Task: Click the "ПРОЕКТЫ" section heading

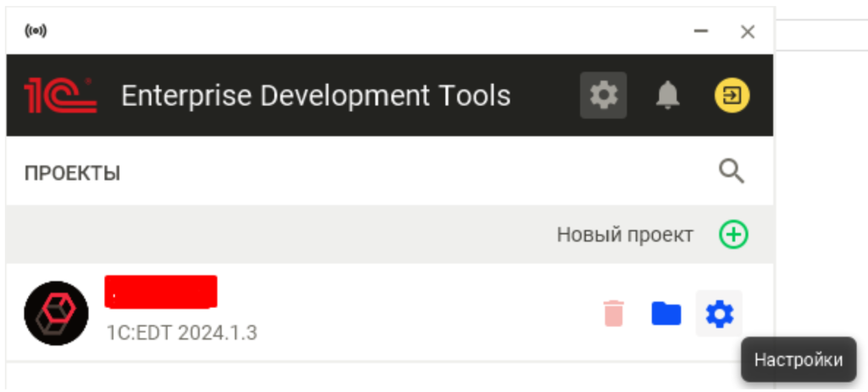Action: 72,174
